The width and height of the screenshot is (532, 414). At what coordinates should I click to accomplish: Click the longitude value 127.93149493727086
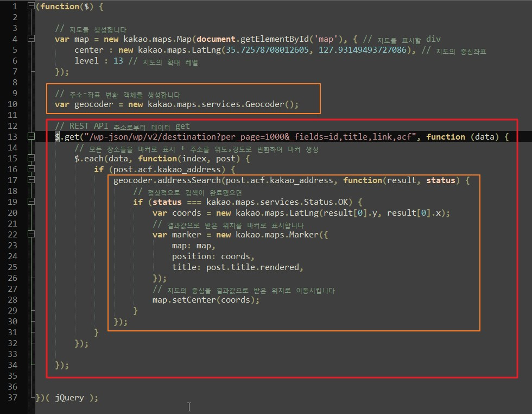[x=363, y=50]
